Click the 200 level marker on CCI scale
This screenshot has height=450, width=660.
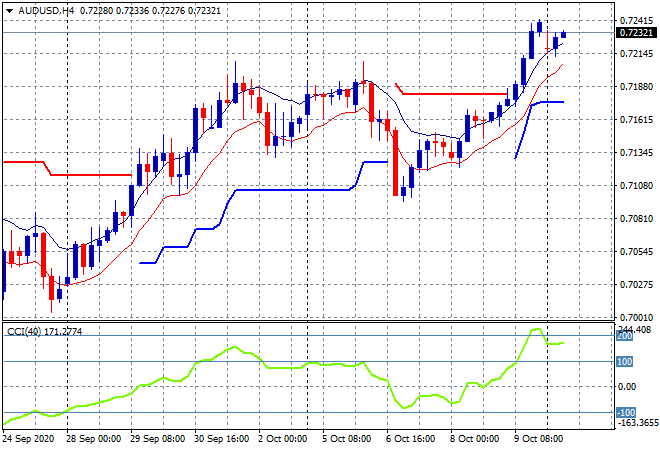pos(624,336)
